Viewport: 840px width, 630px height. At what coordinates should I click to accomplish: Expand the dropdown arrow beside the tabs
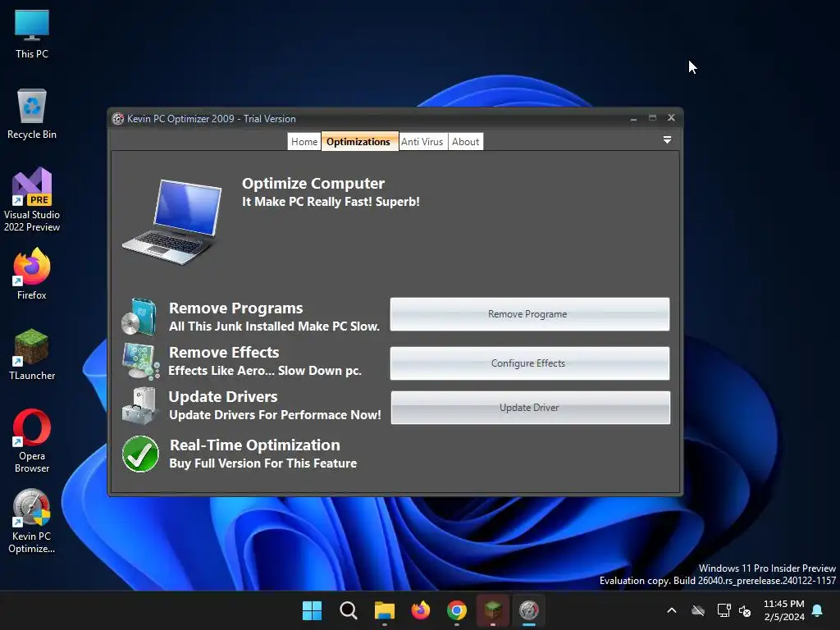tap(667, 139)
